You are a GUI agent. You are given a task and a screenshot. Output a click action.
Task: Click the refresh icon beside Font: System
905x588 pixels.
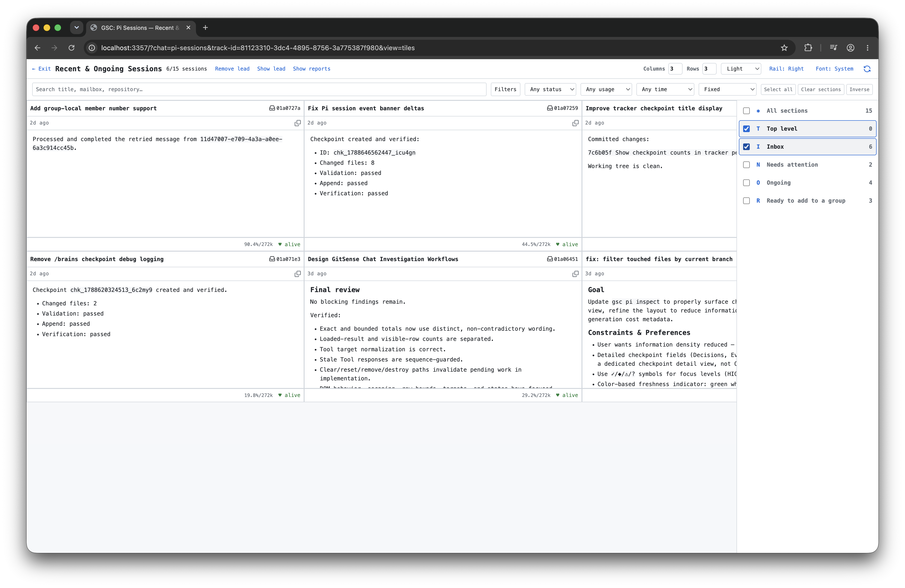pyautogui.click(x=867, y=69)
